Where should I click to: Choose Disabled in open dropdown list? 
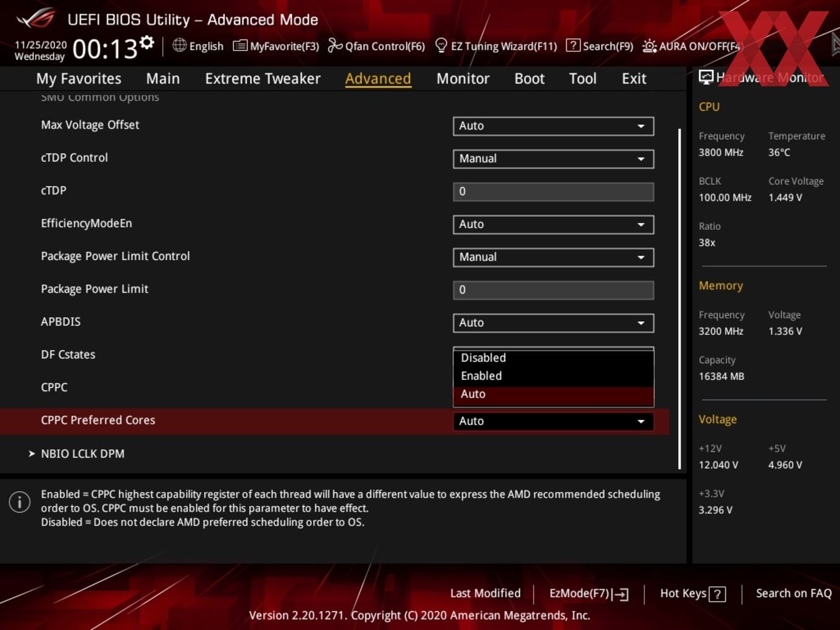click(x=553, y=358)
